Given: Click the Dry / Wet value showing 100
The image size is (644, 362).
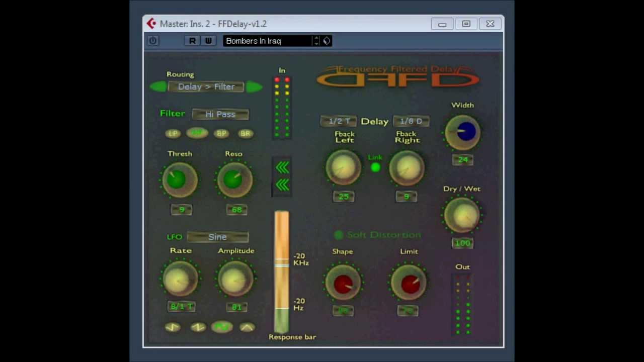Looking at the screenshot, I should click(462, 243).
